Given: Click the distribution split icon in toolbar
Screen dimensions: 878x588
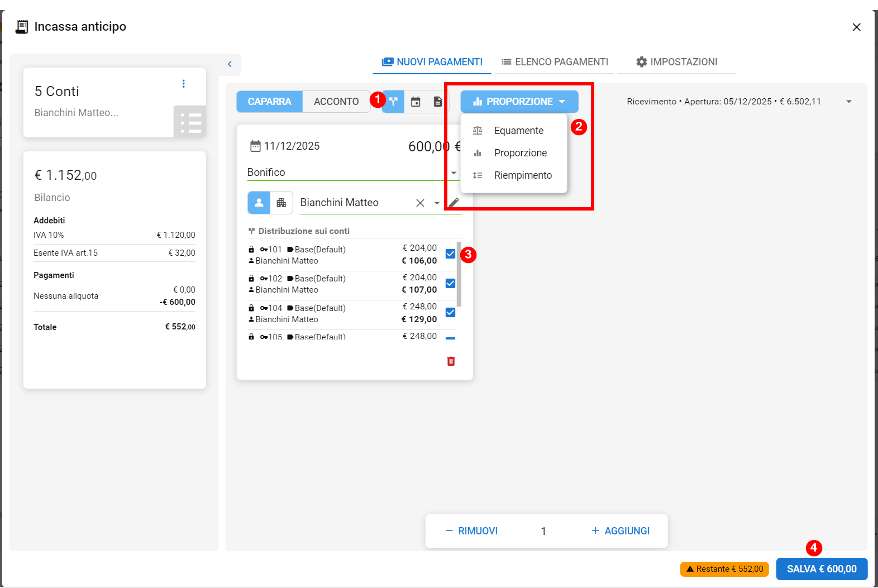Looking at the screenshot, I should pyautogui.click(x=394, y=102).
